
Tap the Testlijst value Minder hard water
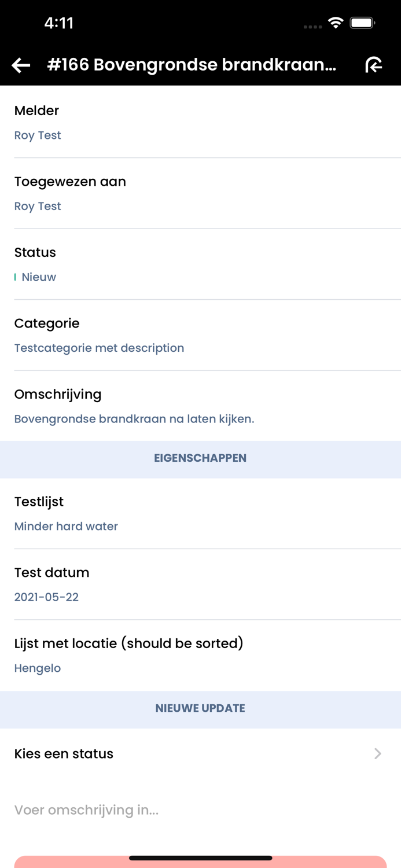click(66, 527)
